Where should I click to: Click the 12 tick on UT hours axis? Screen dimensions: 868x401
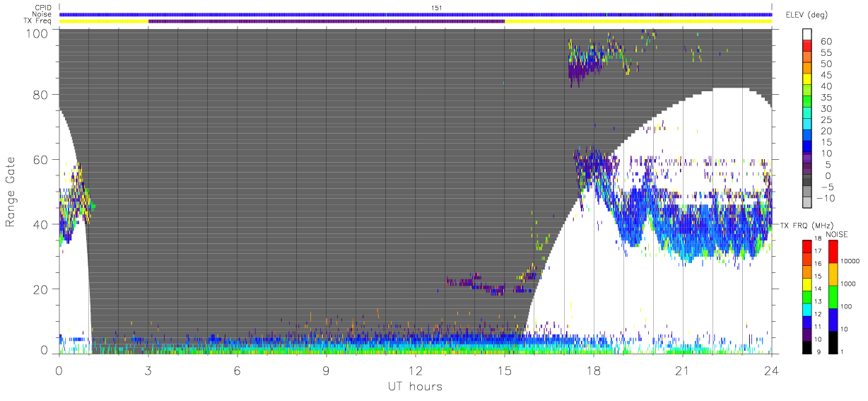tap(415, 371)
